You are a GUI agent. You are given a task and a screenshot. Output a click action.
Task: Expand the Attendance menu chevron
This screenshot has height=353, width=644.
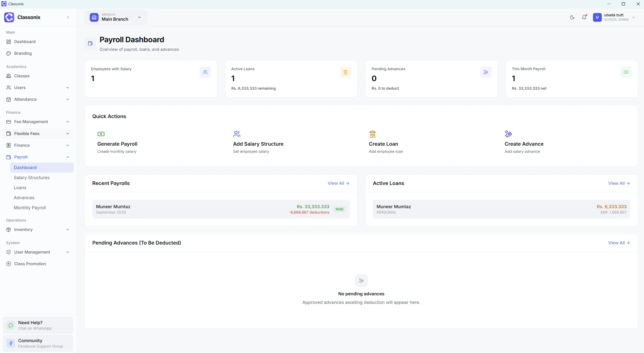(x=68, y=99)
